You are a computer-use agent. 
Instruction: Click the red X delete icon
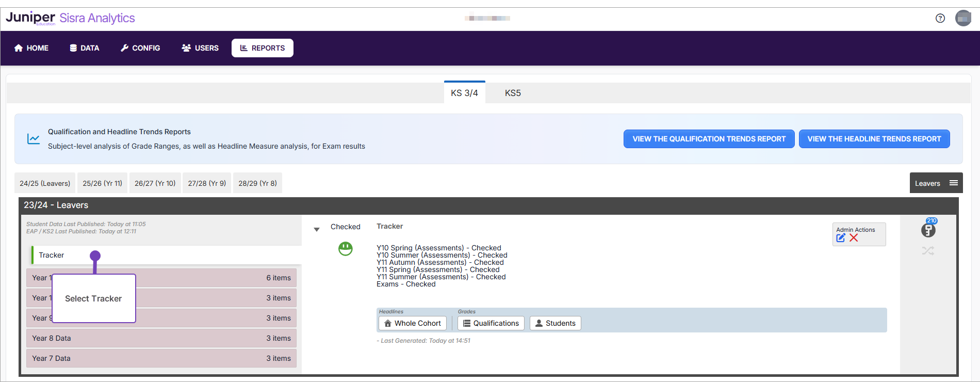[x=854, y=238]
